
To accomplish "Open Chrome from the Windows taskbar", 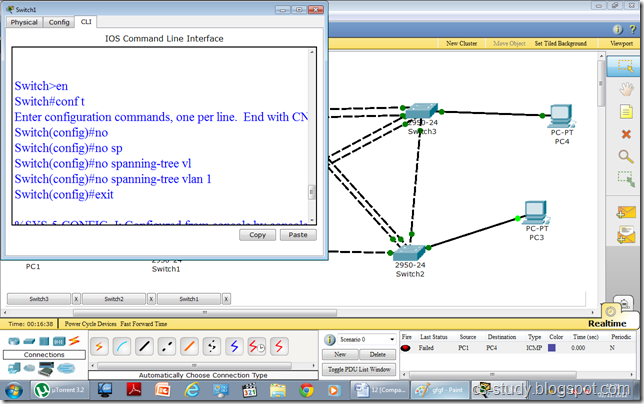I will (x=306, y=390).
